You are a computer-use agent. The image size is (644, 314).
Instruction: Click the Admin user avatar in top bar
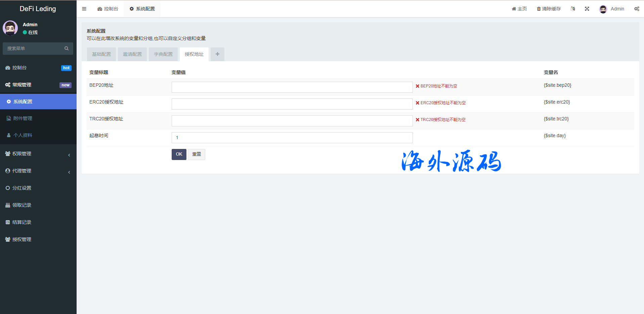coord(603,9)
